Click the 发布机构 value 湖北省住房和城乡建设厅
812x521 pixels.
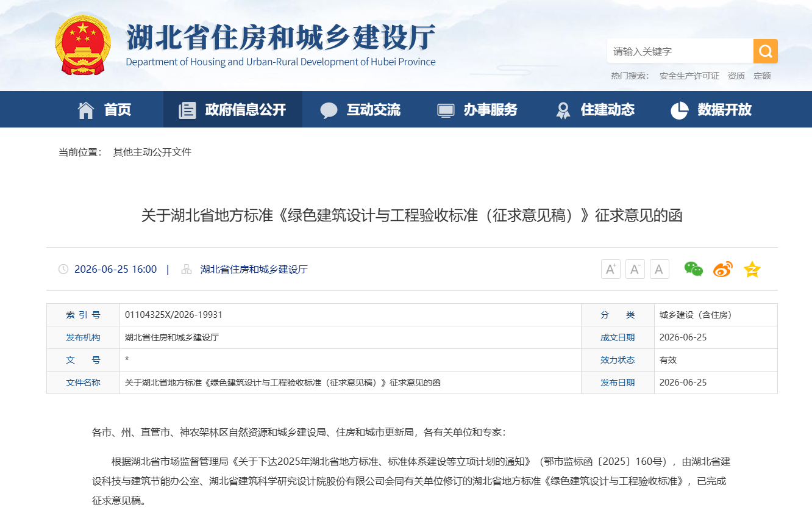[172, 337]
